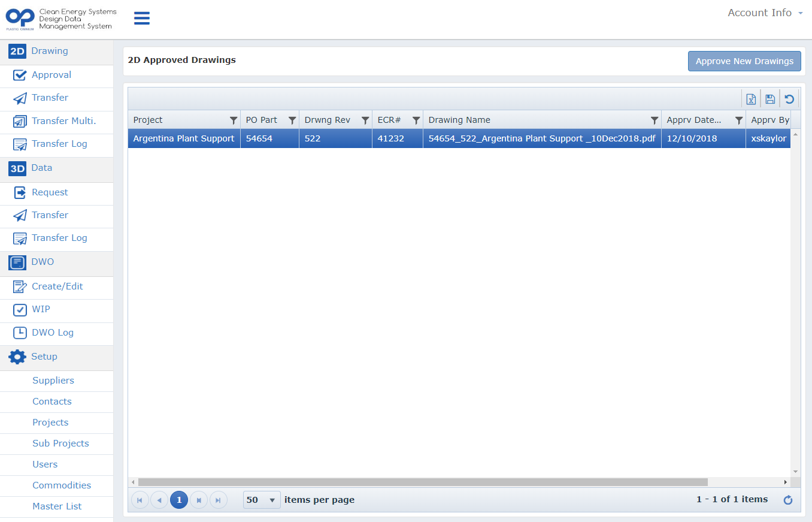Click the reset grid undo icon
Screen dimensions: 812x522
[x=789, y=99]
